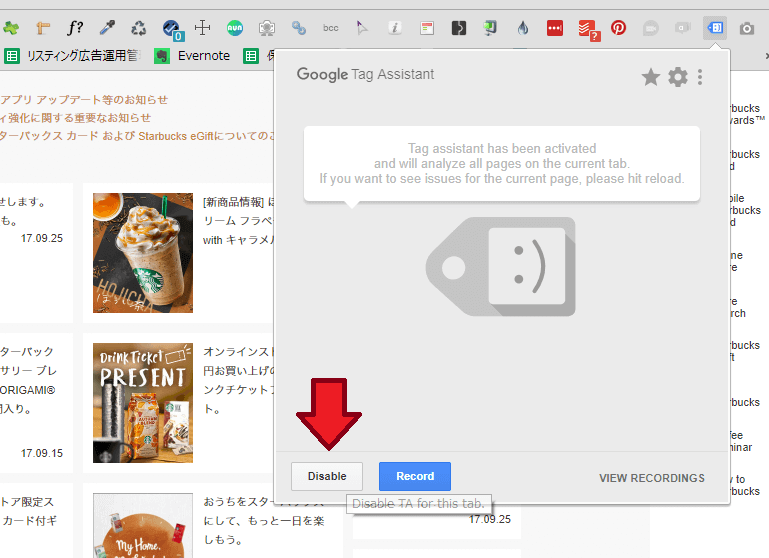The width and height of the screenshot is (769, 558).
Task: Open the italic i info extension
Action: tap(395, 28)
